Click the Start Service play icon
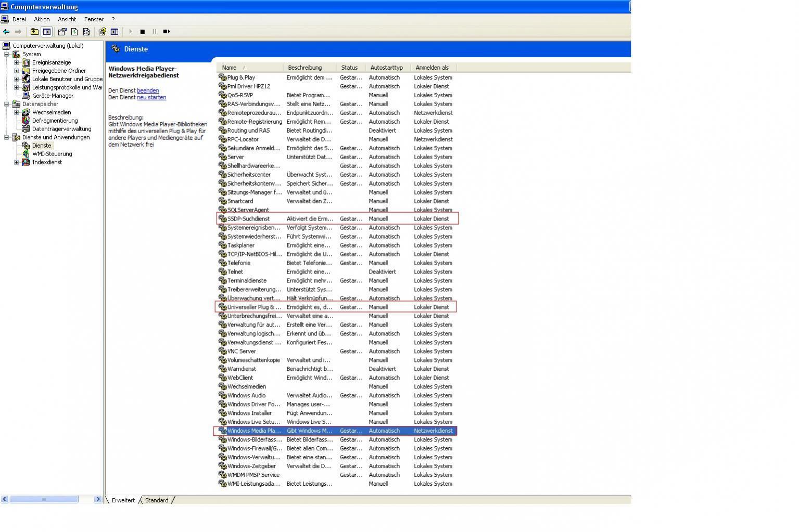Screen dimensions: 799x532 coord(131,32)
